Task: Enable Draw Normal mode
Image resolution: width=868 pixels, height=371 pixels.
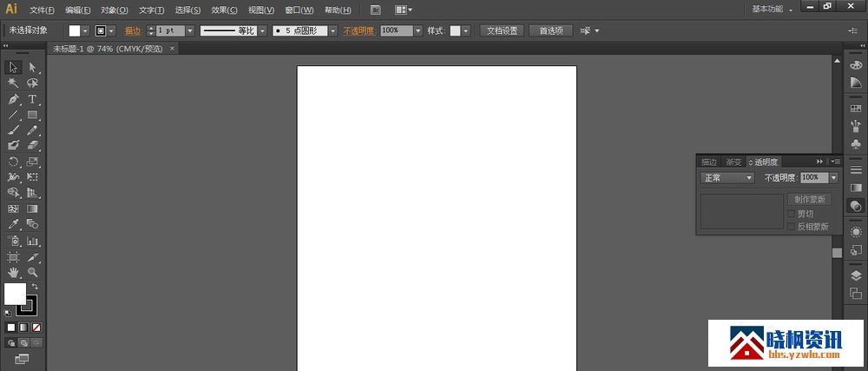Action: (x=10, y=342)
